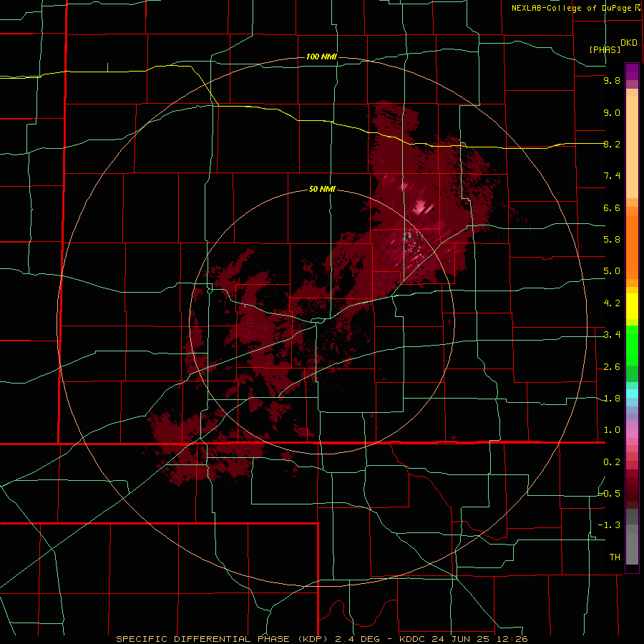Pick the bright green segment of the color bar
The image size is (644, 644).
coord(632,345)
